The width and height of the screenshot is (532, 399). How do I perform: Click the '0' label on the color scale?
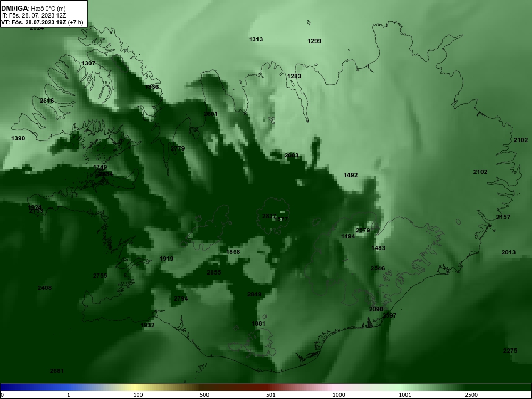pos(2,395)
